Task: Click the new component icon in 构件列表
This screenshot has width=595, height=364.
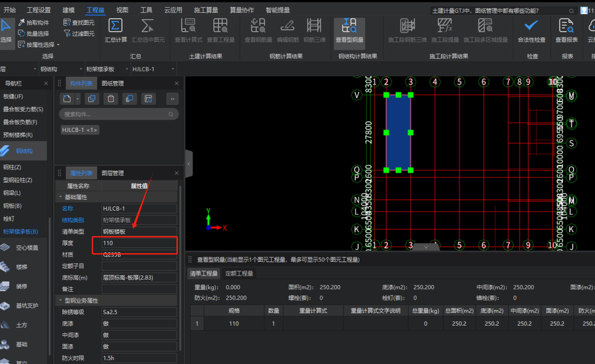Action: pyautogui.click(x=67, y=99)
